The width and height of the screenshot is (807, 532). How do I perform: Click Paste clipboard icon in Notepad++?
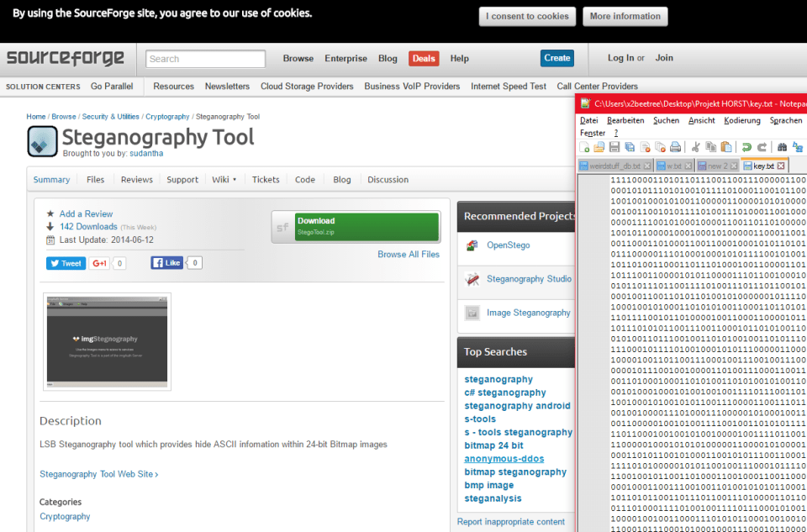pyautogui.click(x=726, y=147)
